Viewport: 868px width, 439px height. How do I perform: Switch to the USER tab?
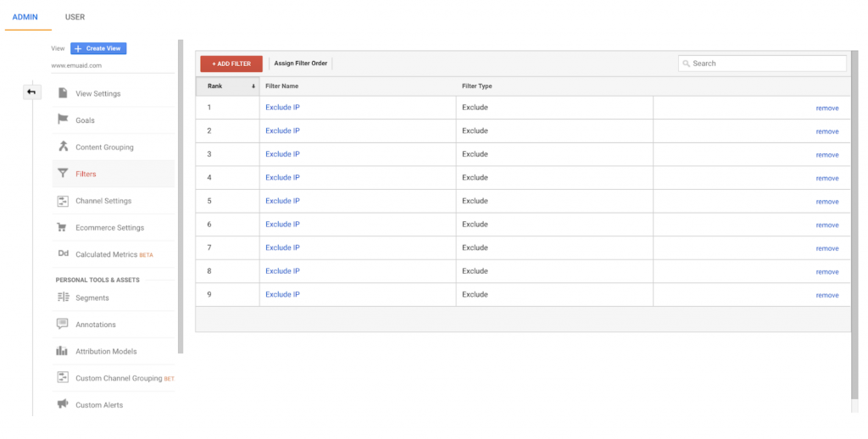pyautogui.click(x=75, y=17)
